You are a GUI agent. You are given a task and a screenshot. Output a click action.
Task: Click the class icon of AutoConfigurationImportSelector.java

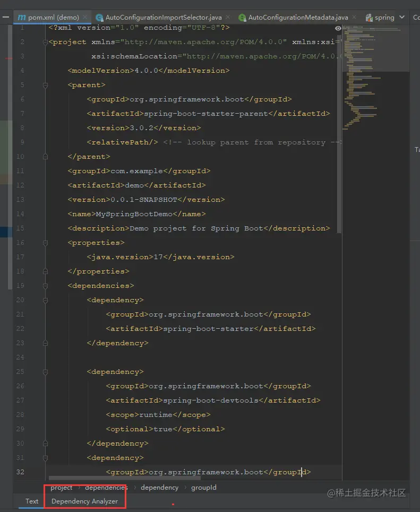coord(99,18)
